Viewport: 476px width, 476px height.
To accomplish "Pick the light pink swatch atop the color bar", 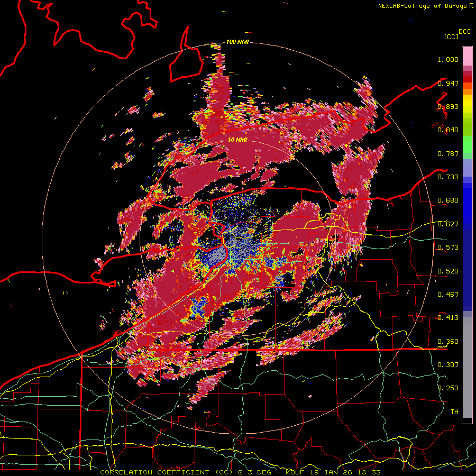I will tap(467, 56).
